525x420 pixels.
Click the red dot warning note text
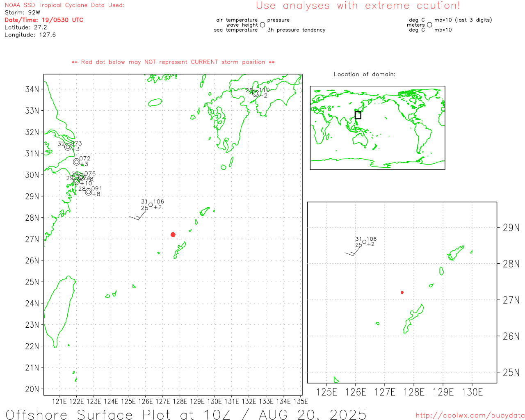click(x=173, y=62)
